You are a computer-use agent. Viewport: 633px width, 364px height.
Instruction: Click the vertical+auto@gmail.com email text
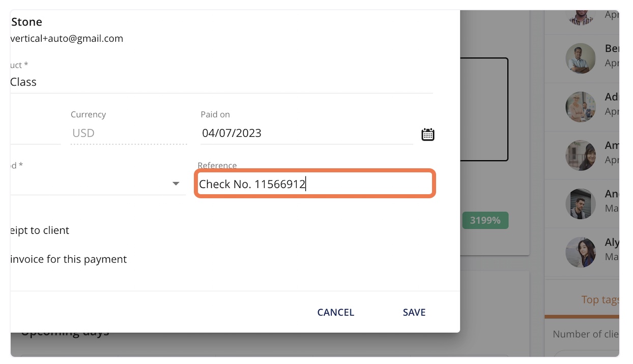(x=67, y=38)
